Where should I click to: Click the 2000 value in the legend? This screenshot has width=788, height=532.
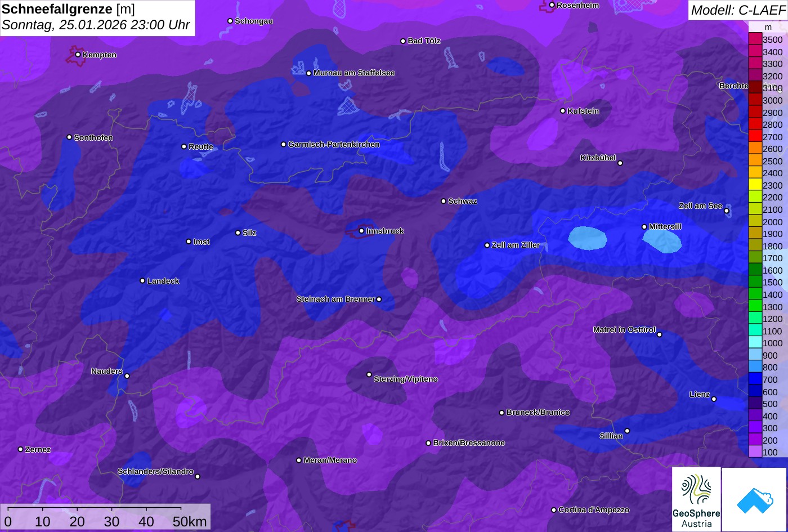coord(772,222)
